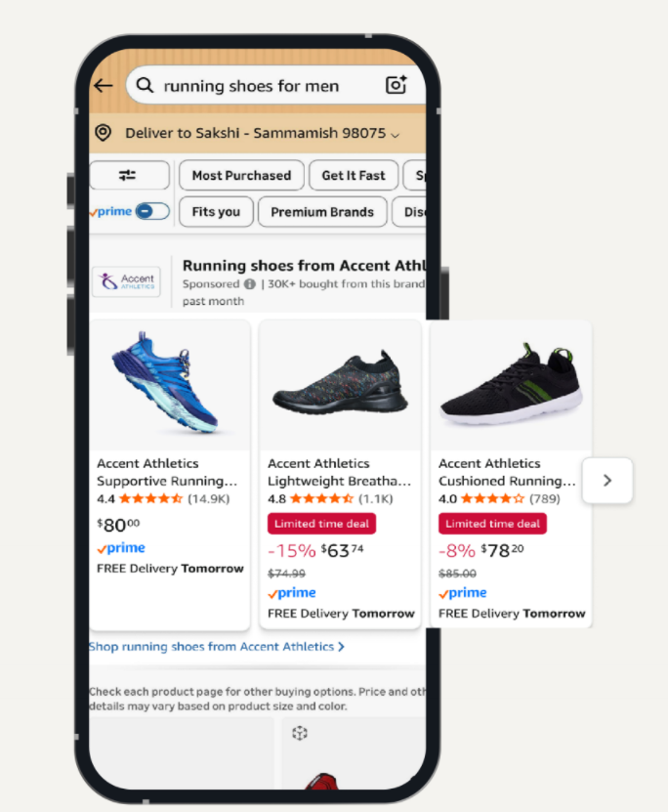The image size is (668, 812).
Task: Select the Get It Fast filter
Action: [354, 175]
